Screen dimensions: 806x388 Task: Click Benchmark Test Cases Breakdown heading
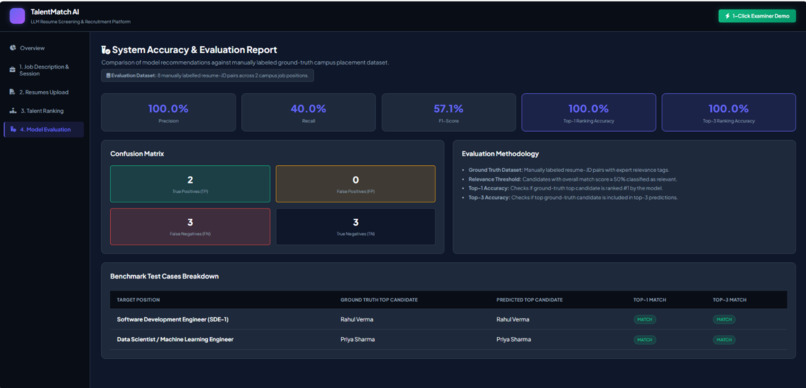click(164, 276)
